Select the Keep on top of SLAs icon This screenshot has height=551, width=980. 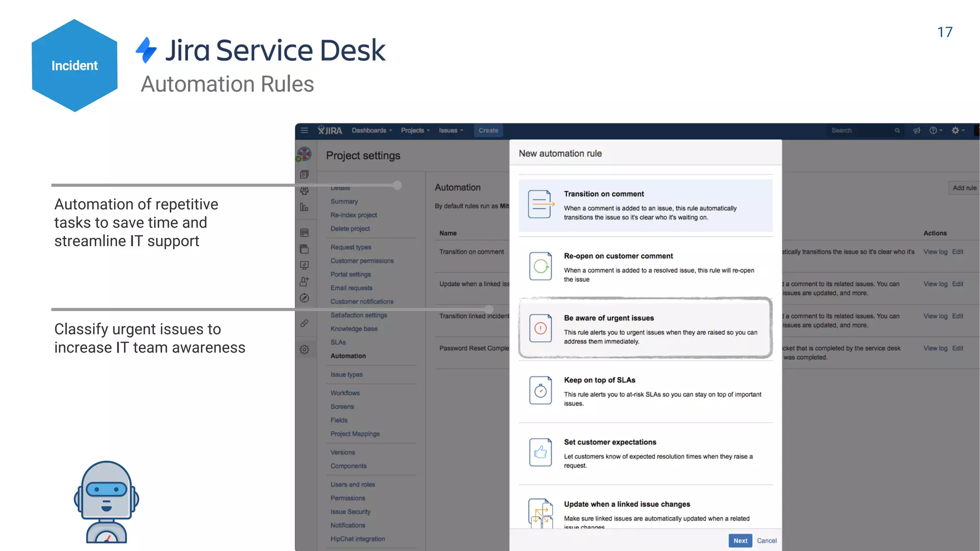pos(541,390)
